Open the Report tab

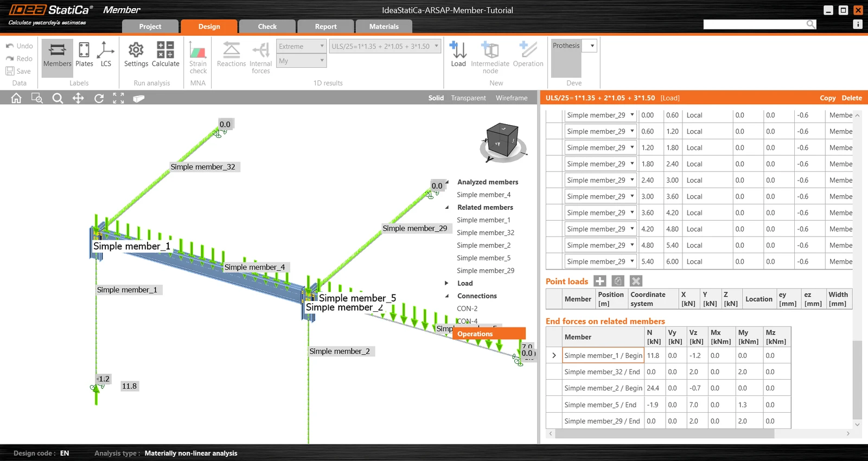tap(326, 27)
